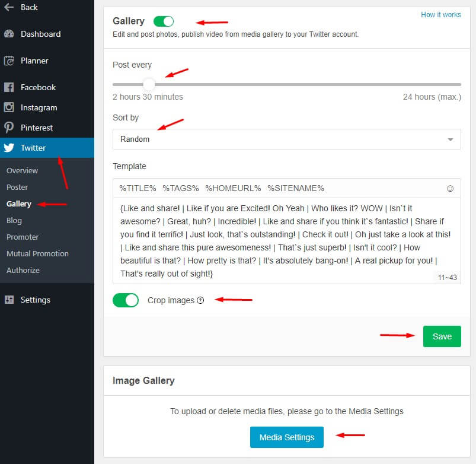Open the Poster submenu item
This screenshot has height=464, width=476.
(17, 187)
